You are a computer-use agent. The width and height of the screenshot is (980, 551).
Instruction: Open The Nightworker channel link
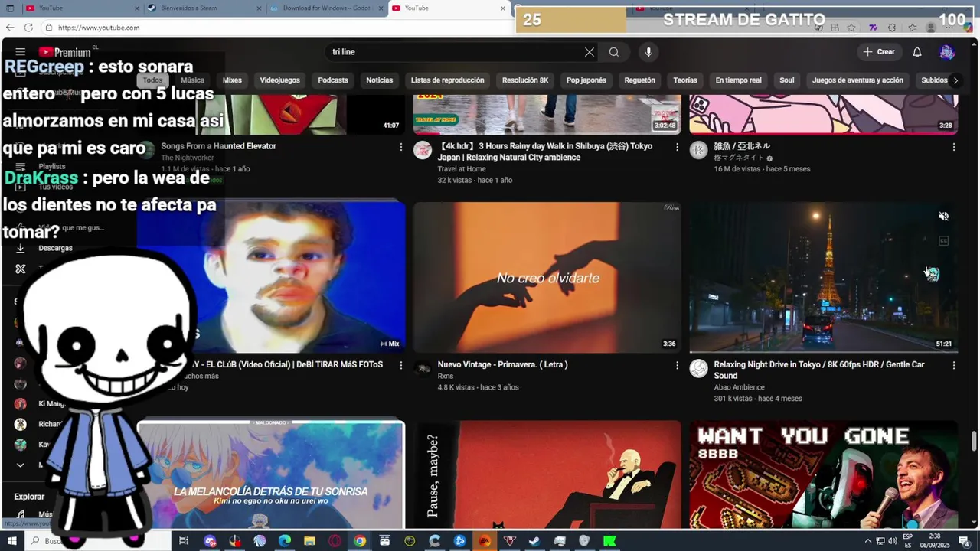[187, 158]
